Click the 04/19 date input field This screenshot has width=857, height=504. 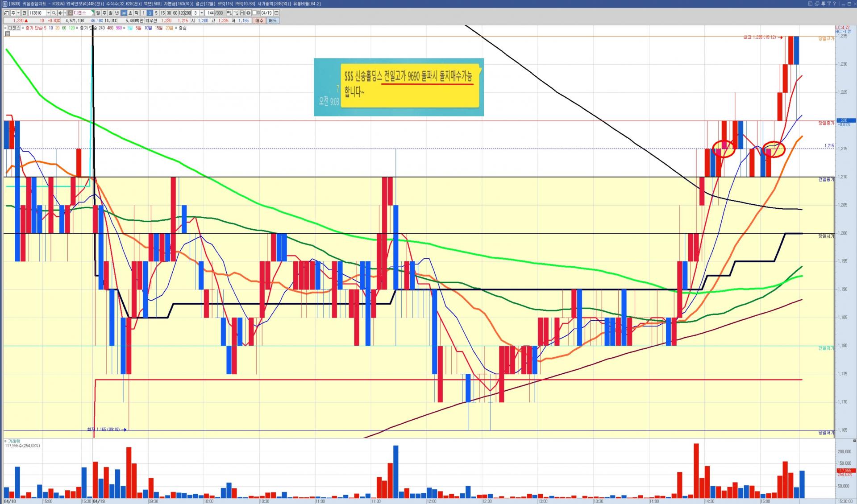[x=266, y=13]
